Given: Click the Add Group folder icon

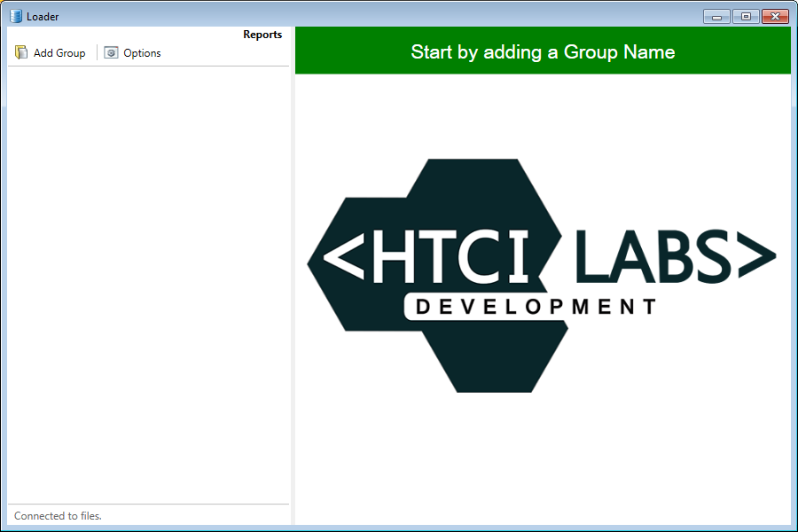Looking at the screenshot, I should 21,52.
